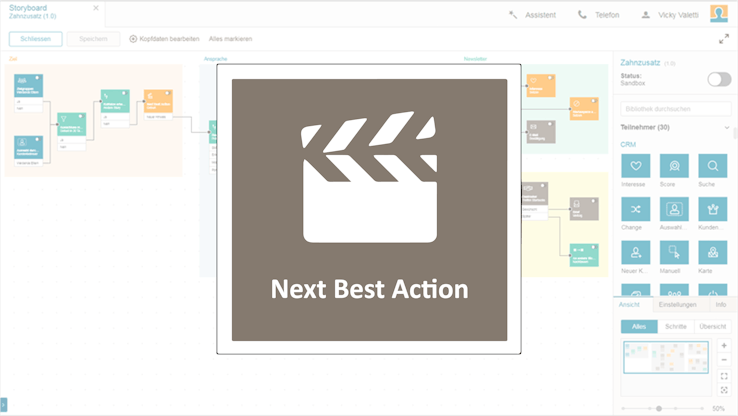Image resolution: width=738 pixels, height=416 pixels.
Task: Select the Kunden crown icon
Action: tap(713, 209)
